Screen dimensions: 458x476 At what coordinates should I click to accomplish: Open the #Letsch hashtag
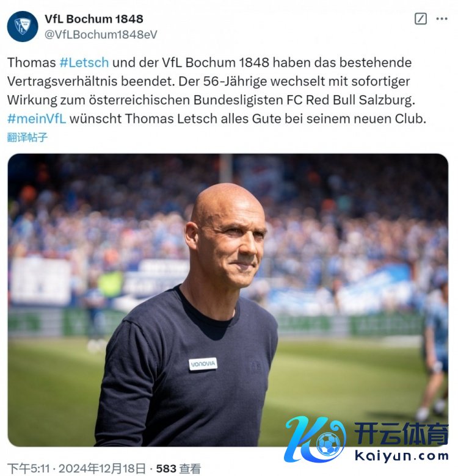[x=84, y=62]
